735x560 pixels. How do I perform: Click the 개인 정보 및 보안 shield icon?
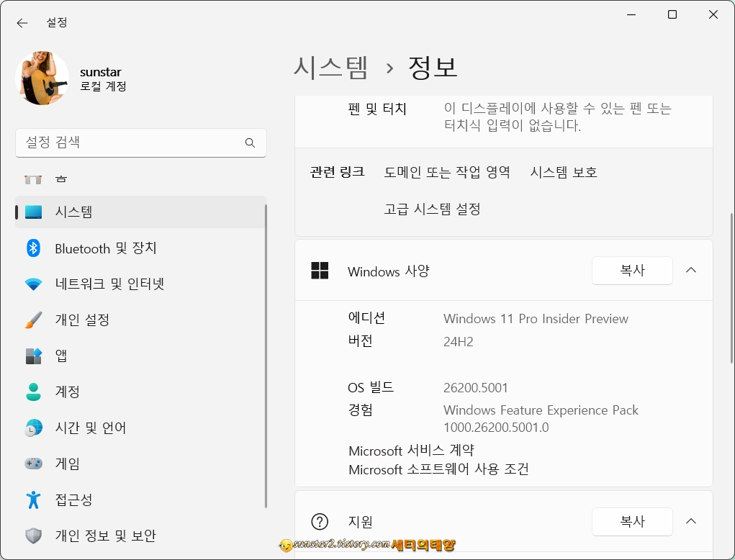point(33,536)
